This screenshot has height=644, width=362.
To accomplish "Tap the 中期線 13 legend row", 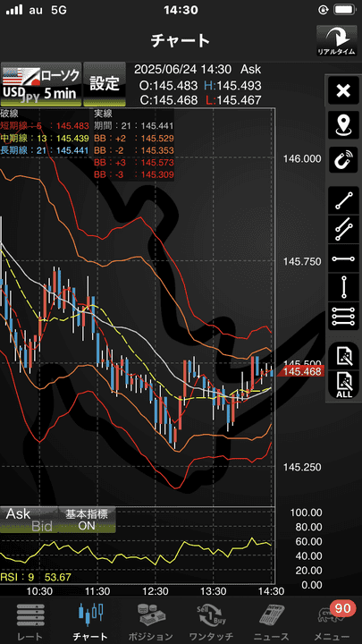I will point(45,138).
